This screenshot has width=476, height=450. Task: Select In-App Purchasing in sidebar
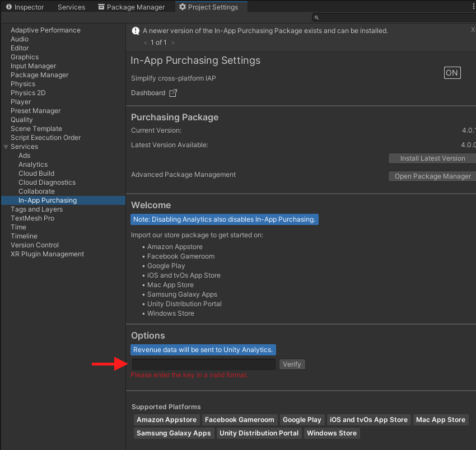point(63,200)
